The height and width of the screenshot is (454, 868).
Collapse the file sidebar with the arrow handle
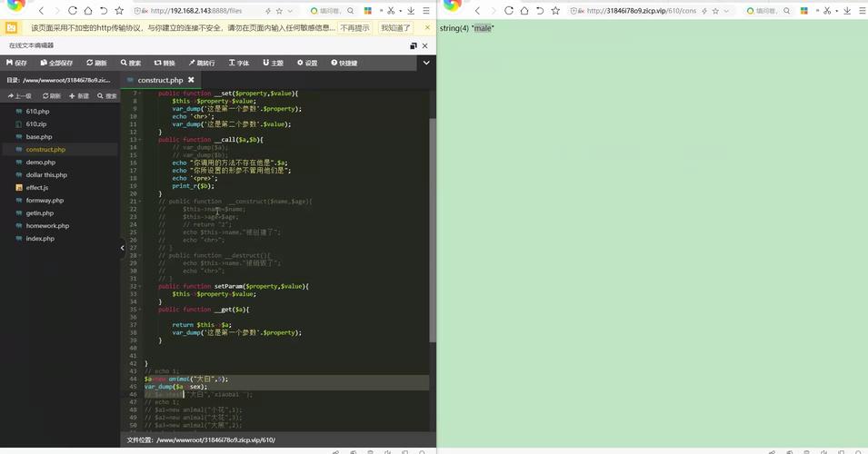123,248
